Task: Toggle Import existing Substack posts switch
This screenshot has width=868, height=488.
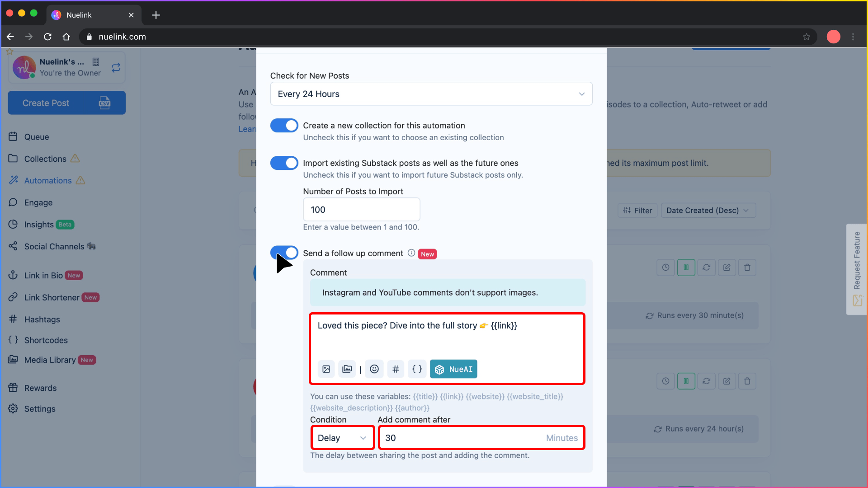Action: (x=284, y=163)
